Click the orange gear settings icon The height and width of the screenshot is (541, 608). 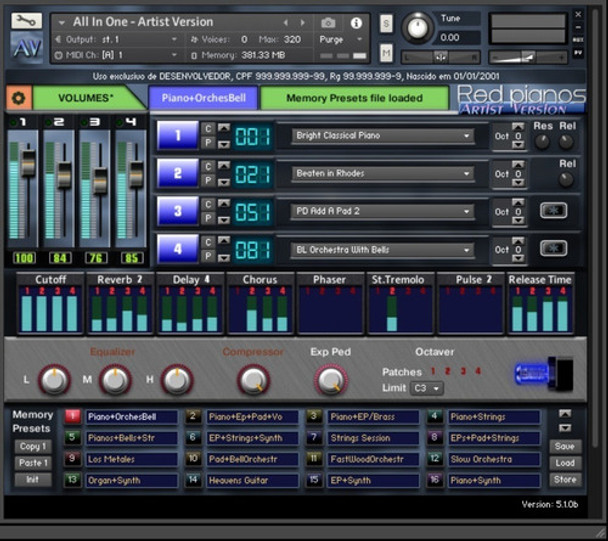click(17, 98)
